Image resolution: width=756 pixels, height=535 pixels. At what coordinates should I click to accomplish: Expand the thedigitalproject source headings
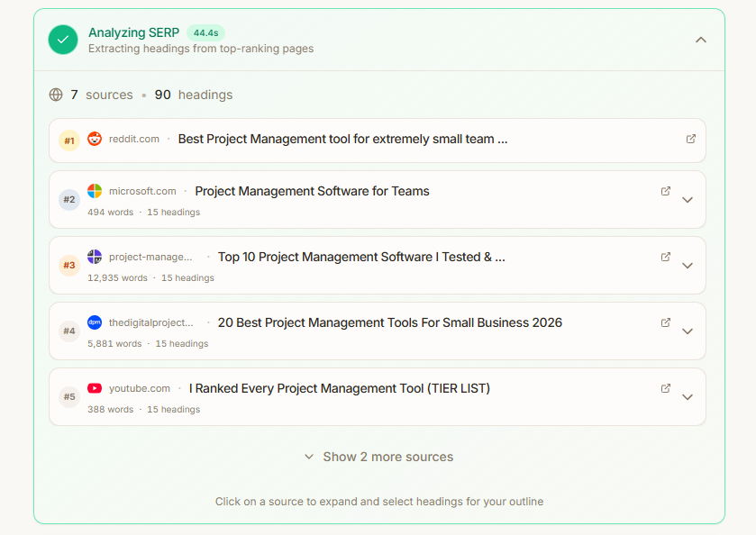[x=688, y=331]
